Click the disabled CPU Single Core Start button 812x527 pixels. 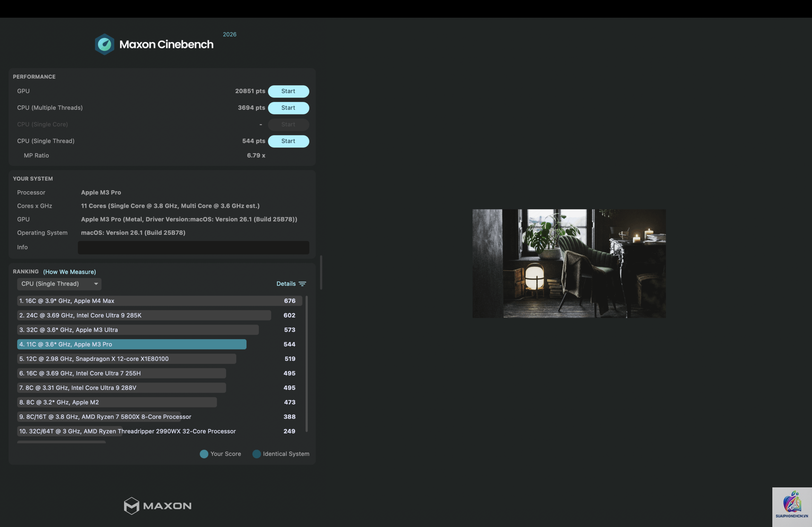coord(288,125)
